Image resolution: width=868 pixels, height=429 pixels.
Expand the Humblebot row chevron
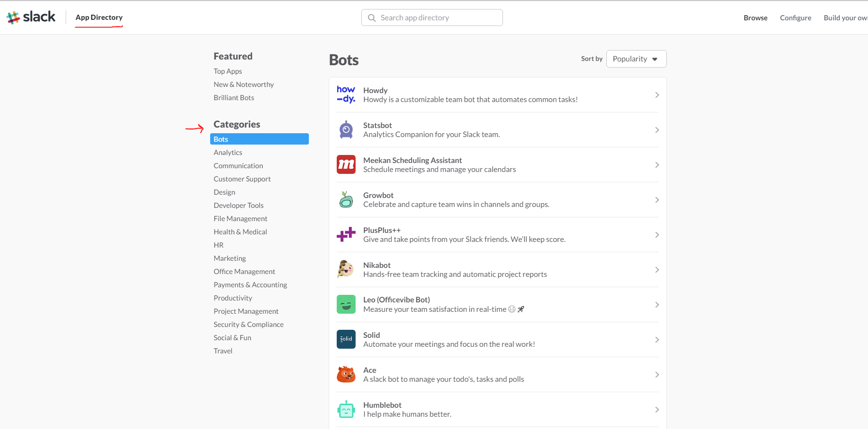(x=657, y=410)
